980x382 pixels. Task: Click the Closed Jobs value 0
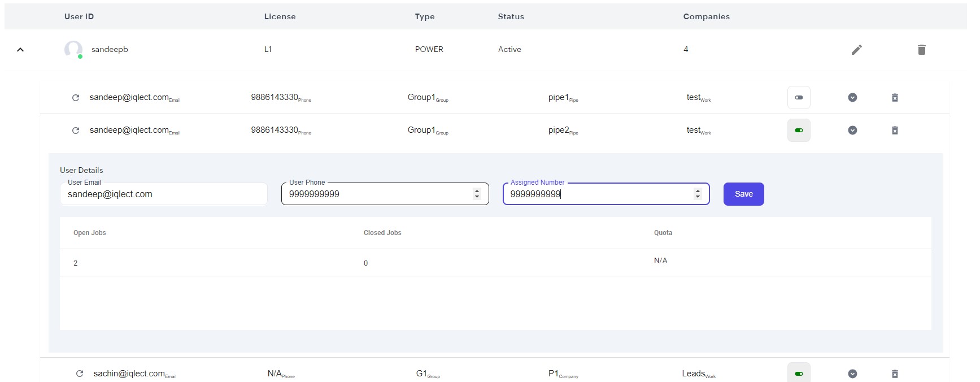point(366,263)
